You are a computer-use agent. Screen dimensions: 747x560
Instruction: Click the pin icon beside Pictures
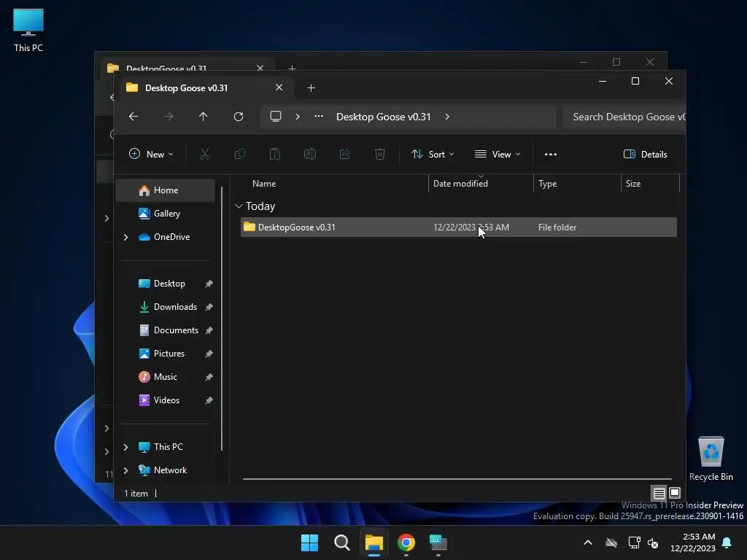(209, 354)
